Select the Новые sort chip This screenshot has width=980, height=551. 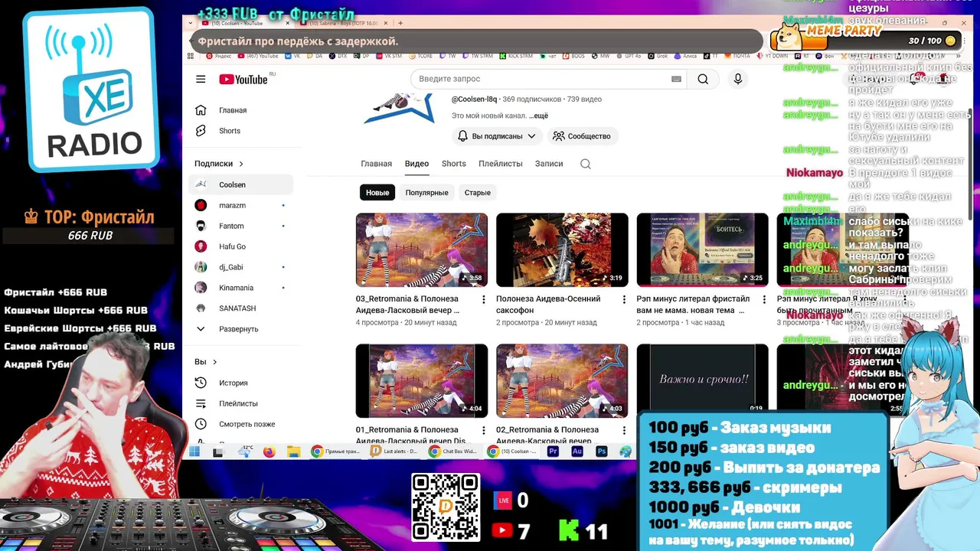coord(377,193)
